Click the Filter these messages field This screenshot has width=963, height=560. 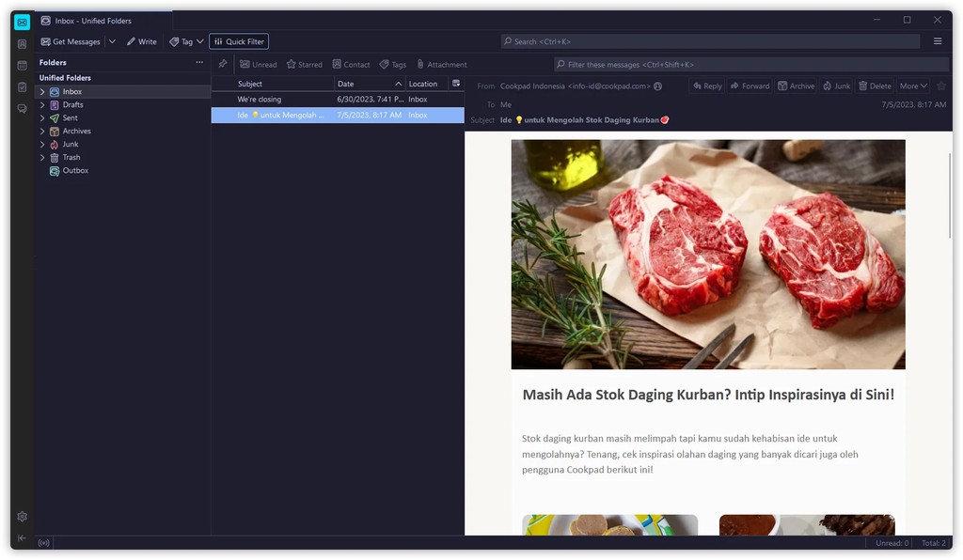(x=750, y=65)
